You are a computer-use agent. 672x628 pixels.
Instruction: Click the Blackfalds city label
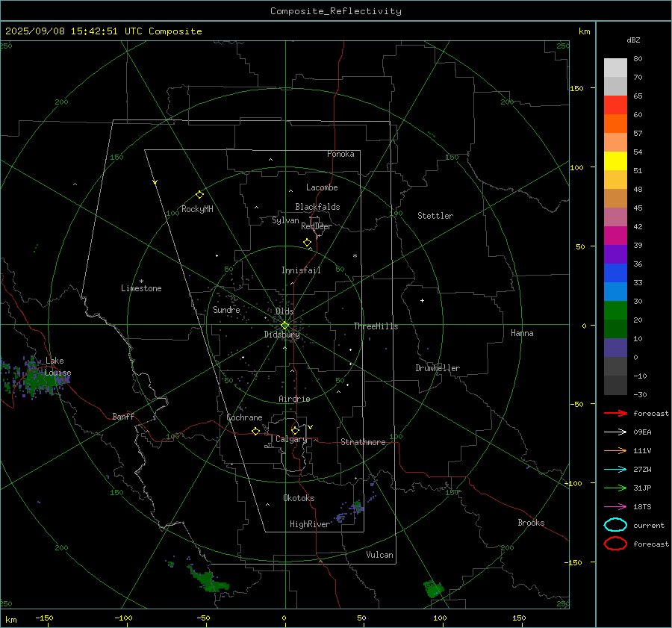317,207
